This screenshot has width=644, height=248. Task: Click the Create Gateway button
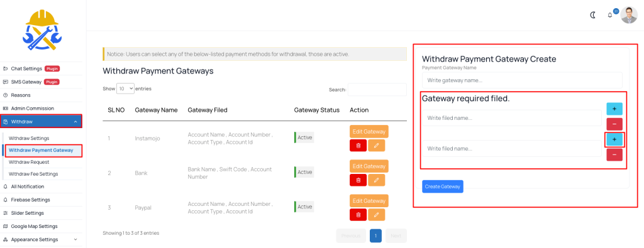click(442, 186)
